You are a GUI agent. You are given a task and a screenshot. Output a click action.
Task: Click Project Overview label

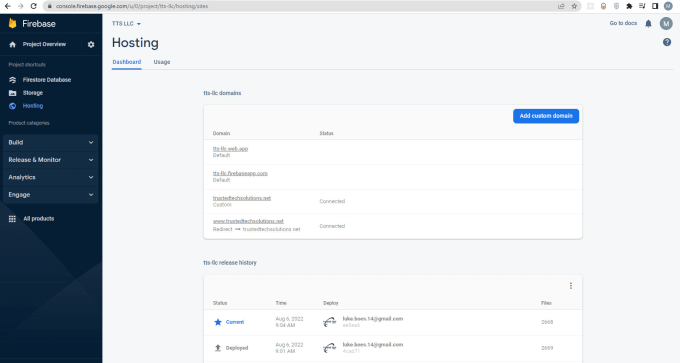[x=44, y=44]
